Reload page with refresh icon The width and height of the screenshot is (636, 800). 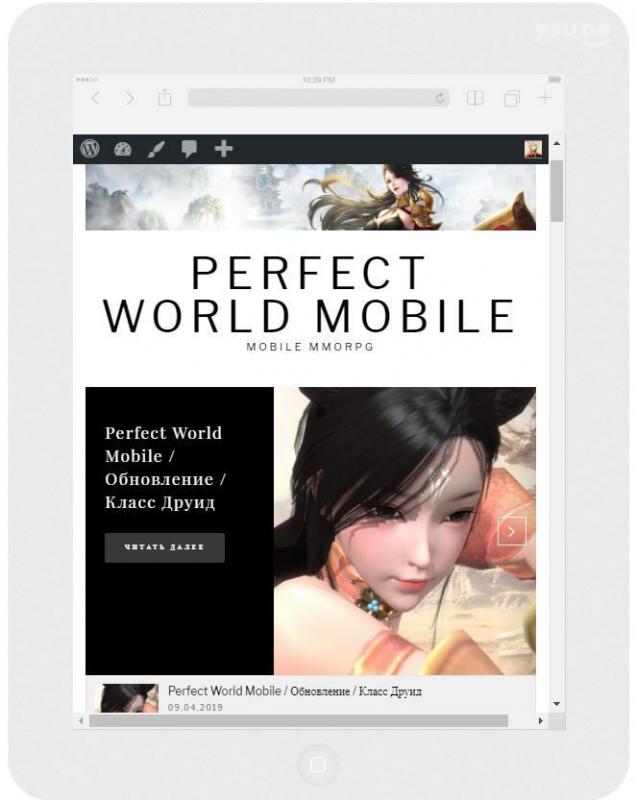pyautogui.click(x=440, y=98)
